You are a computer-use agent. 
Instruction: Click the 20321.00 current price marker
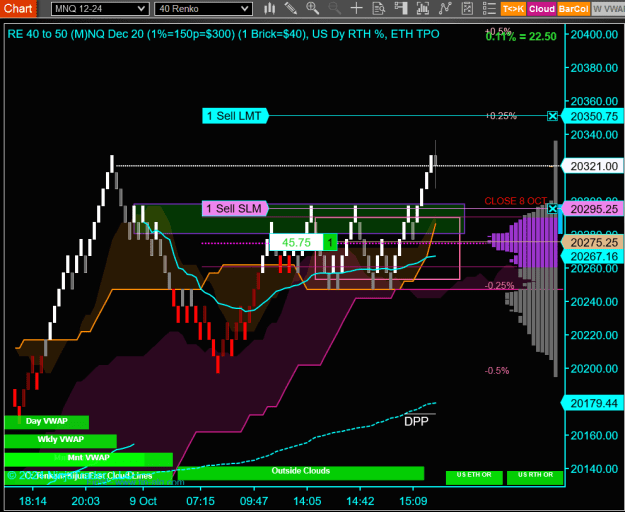(x=594, y=166)
